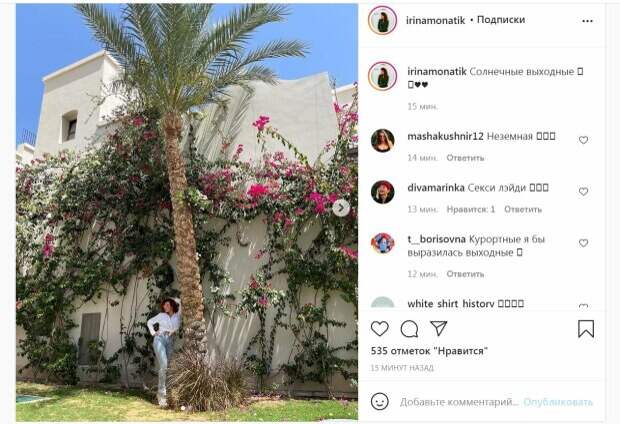
Task: Open the three-dot more options menu
Action: pyautogui.click(x=588, y=21)
